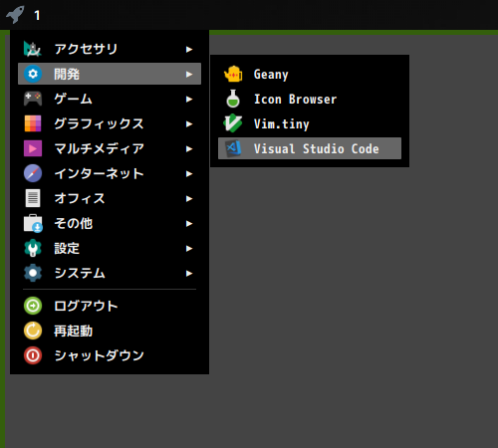Click the rocket launcher icon in panel
Image resolution: width=498 pixels, height=448 pixels.
click(x=15, y=15)
